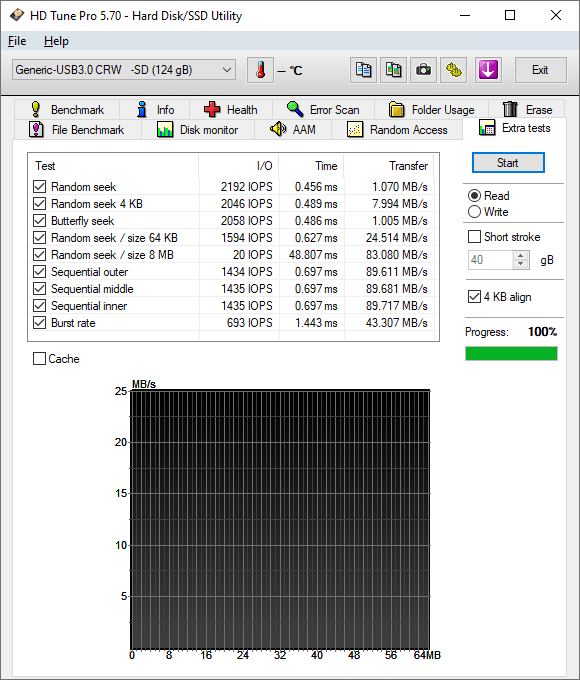Uncheck the Random seek 4 KB test
The image size is (580, 680).
coord(39,204)
